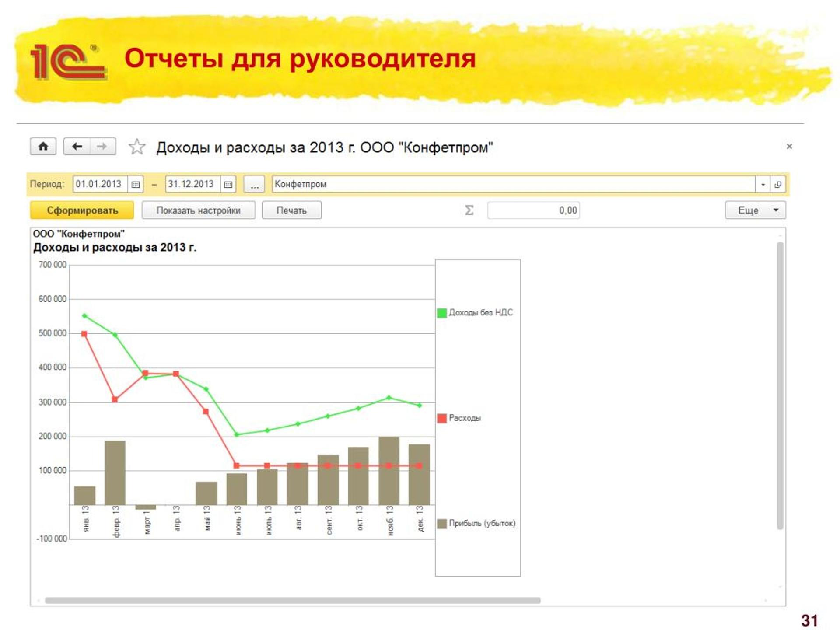Add report to favorites with star
This screenshot has width=840, height=630.
point(136,147)
